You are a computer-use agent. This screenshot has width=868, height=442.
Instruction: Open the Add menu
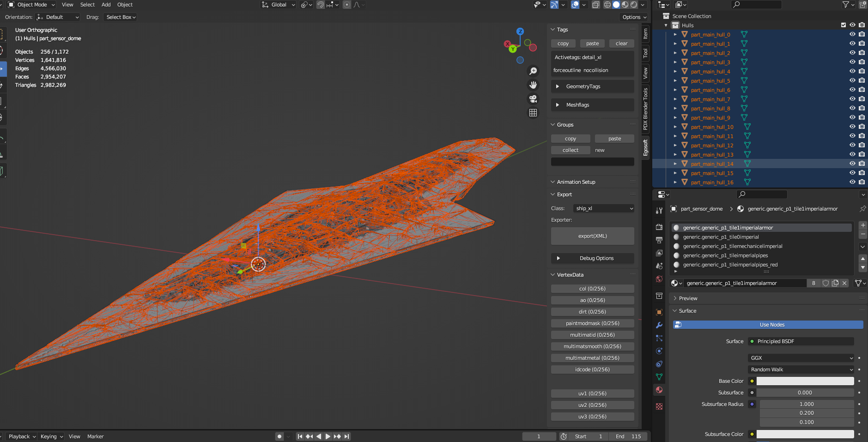pos(106,5)
